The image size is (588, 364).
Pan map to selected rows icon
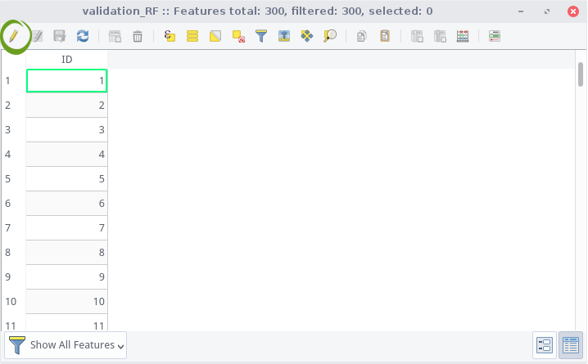click(x=307, y=36)
